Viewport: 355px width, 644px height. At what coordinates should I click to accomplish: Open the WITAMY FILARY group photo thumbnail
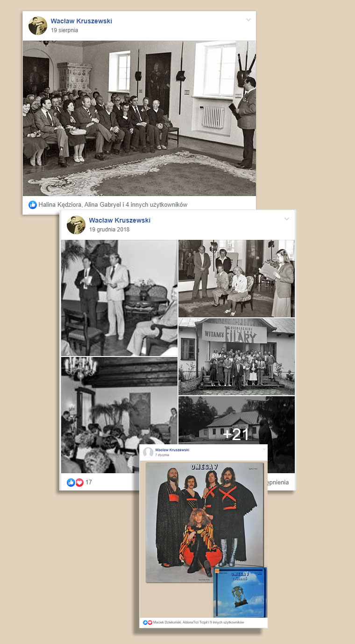(236, 357)
